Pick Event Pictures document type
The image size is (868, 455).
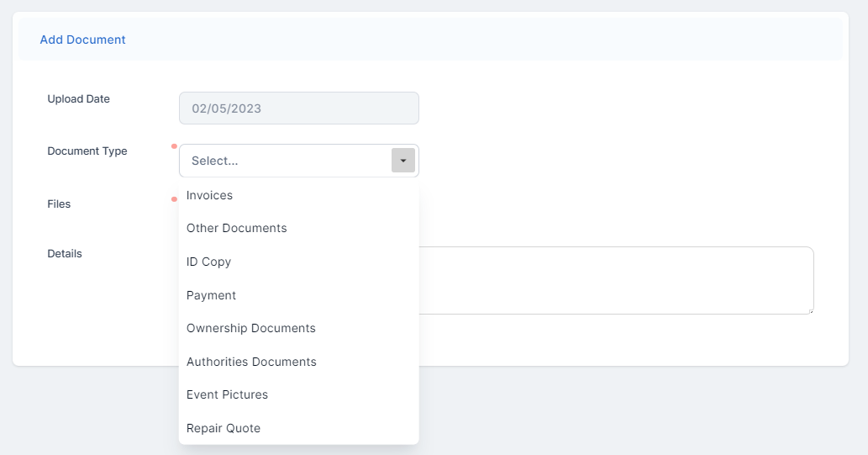coord(227,394)
